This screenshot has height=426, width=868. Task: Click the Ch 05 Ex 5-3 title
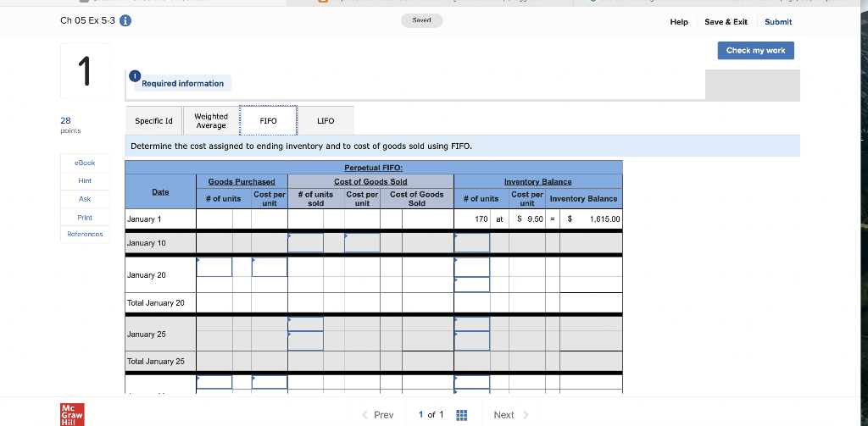(x=87, y=21)
